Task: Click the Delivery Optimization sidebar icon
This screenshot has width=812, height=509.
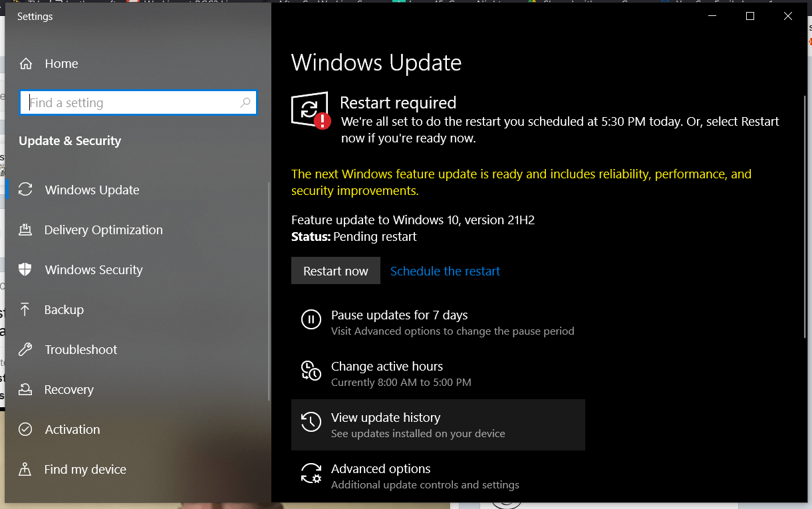Action: [25, 230]
